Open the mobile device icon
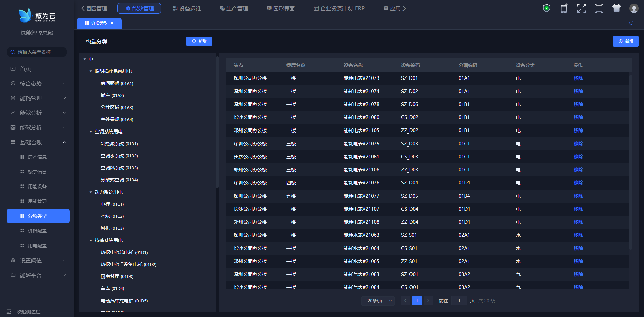Screen dimensions: 644x317 tap(564, 8)
